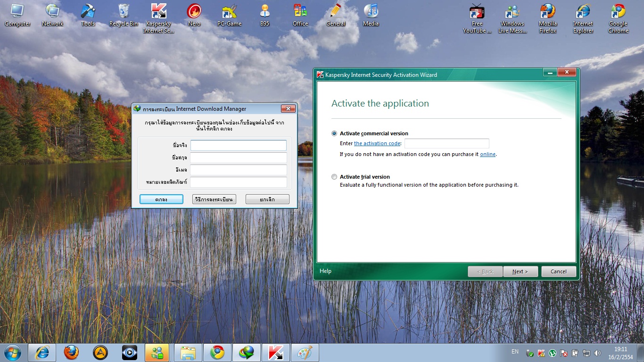Switch to Paint in the taskbar
This screenshot has width=644, height=362.
click(x=305, y=353)
